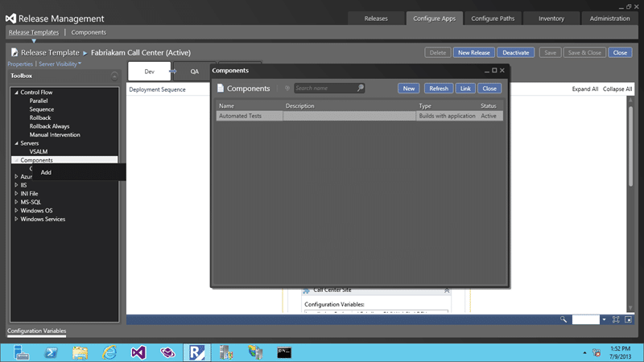Screen dimensions: 644x362
Task: Click the Call Center Site component icon
Action: coord(307,290)
